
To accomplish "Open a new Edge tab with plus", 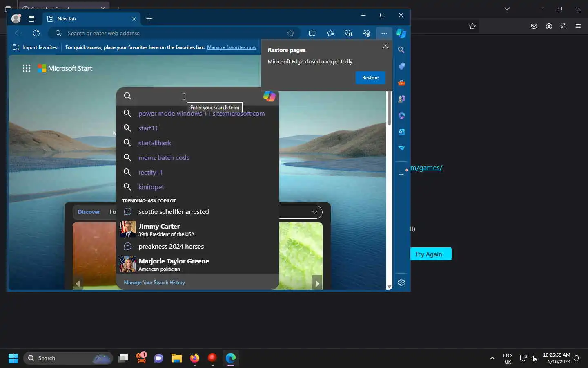I will point(149,19).
